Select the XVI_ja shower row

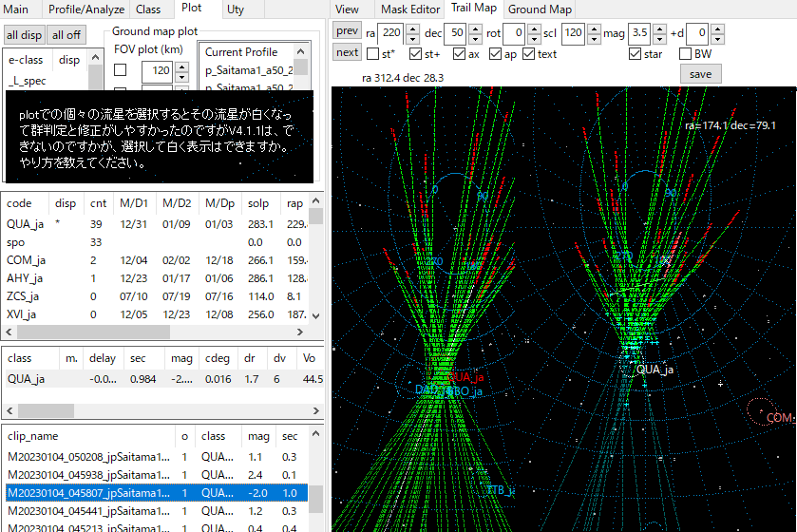pyautogui.click(x=156, y=314)
